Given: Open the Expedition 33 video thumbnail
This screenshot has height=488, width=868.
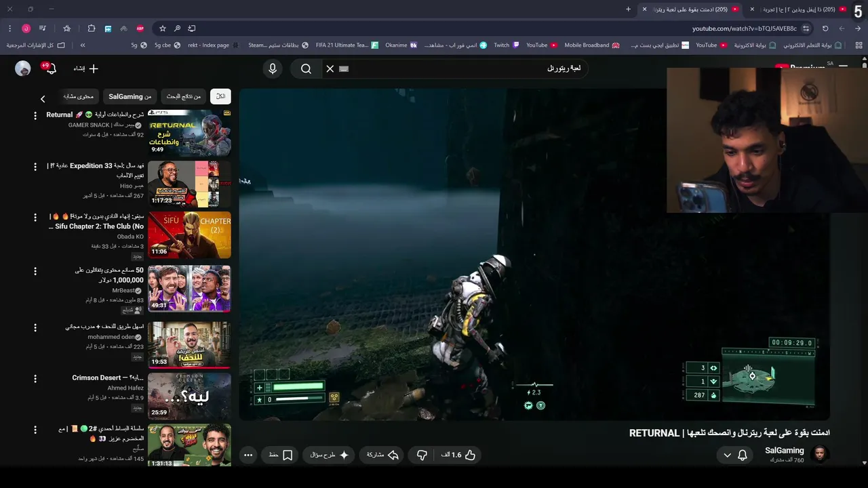Looking at the screenshot, I should click(189, 184).
